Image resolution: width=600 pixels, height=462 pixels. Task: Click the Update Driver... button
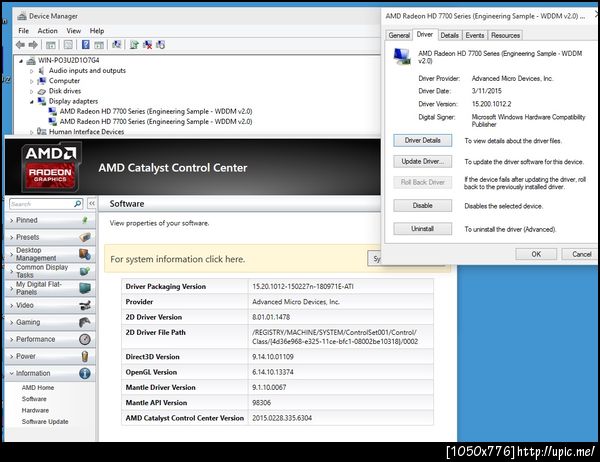422,162
